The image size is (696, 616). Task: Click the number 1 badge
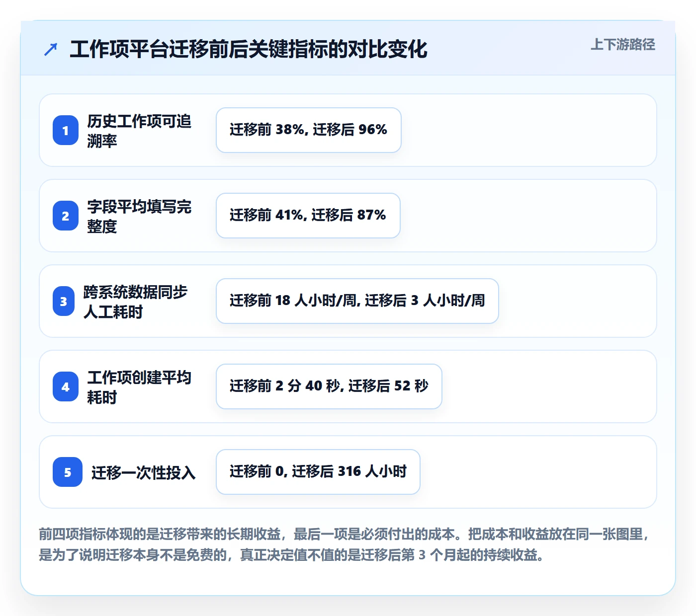(x=66, y=130)
